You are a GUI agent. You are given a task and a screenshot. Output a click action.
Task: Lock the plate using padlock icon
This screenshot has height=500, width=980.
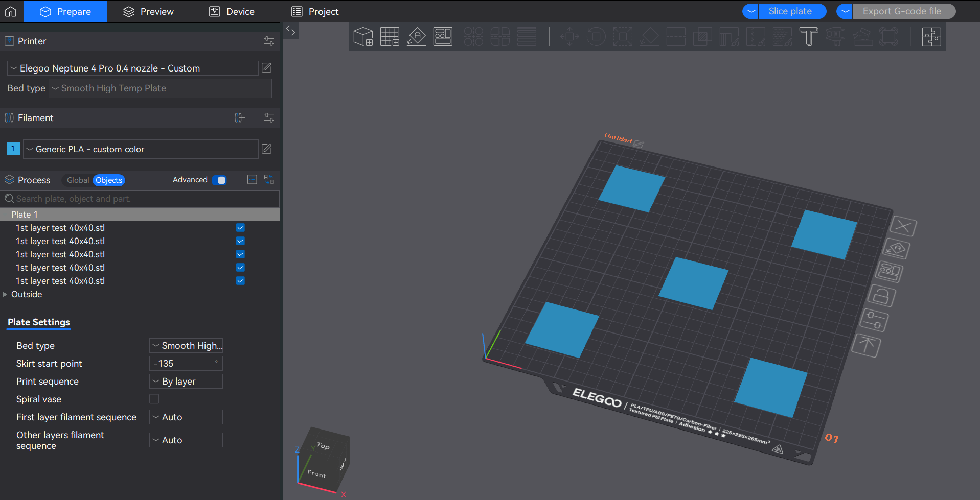tap(881, 295)
